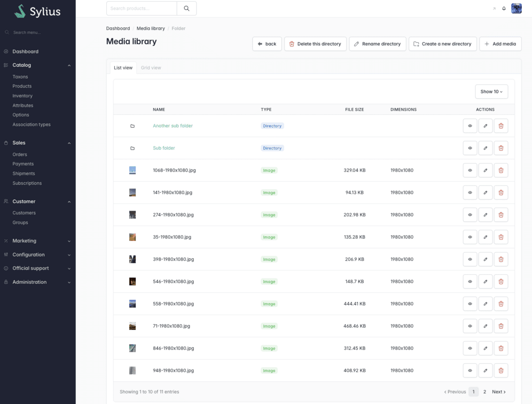The image size is (532, 404).
Task: Open Products in the sidebar menu
Action: click(x=22, y=86)
